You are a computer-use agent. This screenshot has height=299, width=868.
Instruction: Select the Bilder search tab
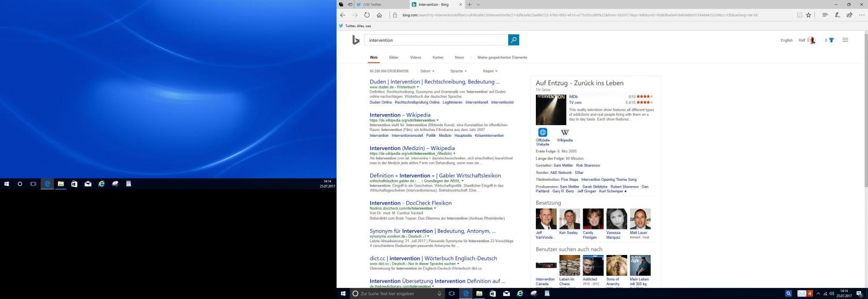[x=393, y=57]
